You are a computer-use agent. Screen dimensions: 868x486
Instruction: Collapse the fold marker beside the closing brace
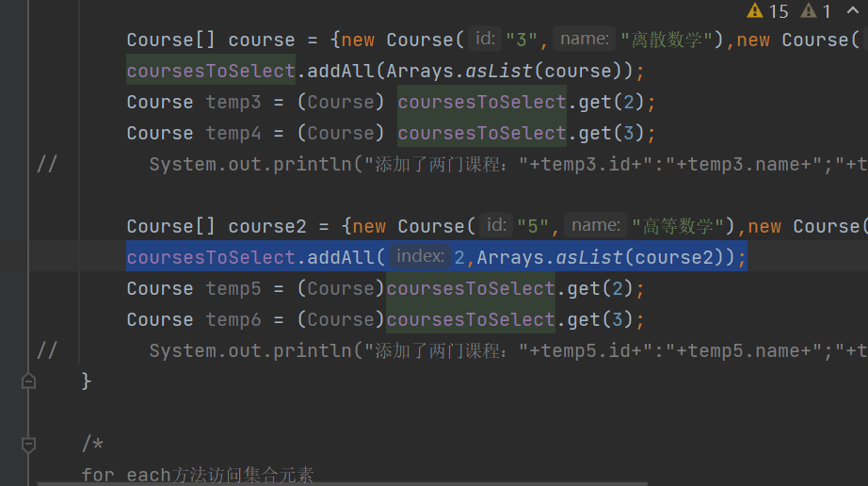[x=28, y=381]
